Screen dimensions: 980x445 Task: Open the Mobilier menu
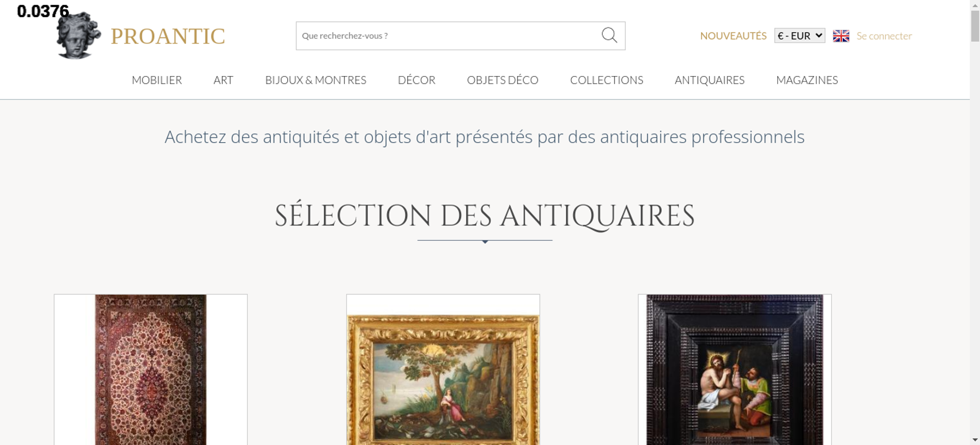tap(157, 80)
